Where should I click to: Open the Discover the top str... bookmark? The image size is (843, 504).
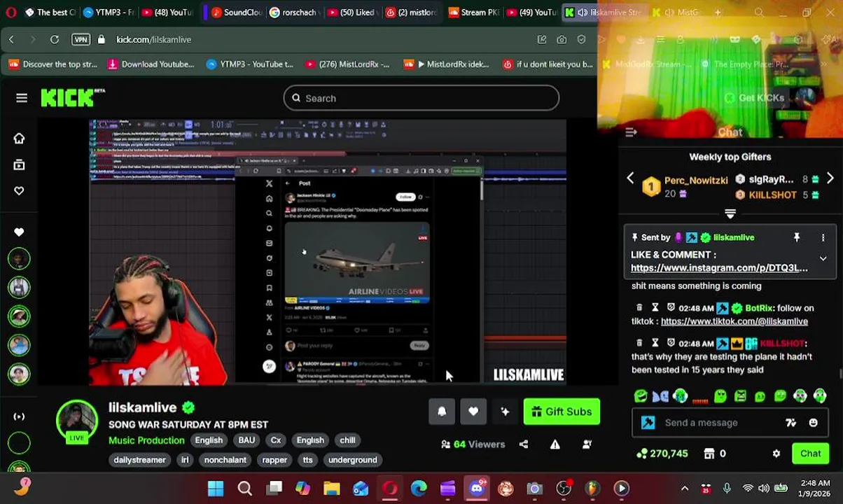point(53,64)
